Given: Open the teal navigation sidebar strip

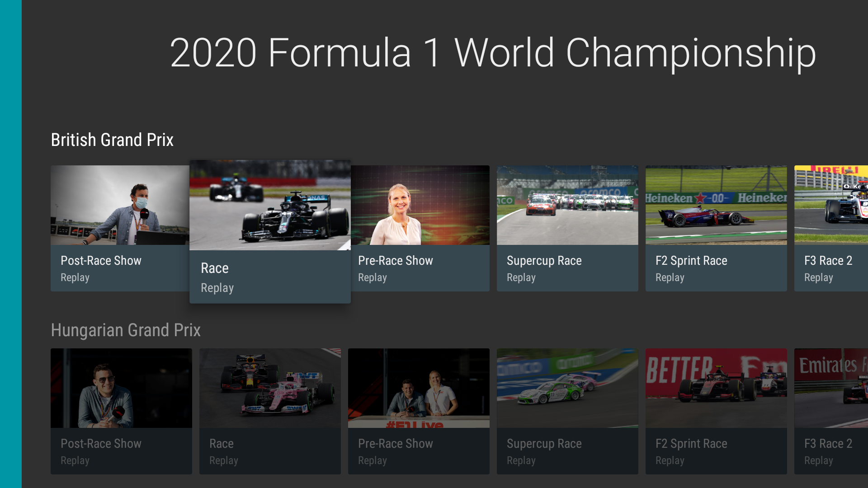Looking at the screenshot, I should tap(10, 244).
